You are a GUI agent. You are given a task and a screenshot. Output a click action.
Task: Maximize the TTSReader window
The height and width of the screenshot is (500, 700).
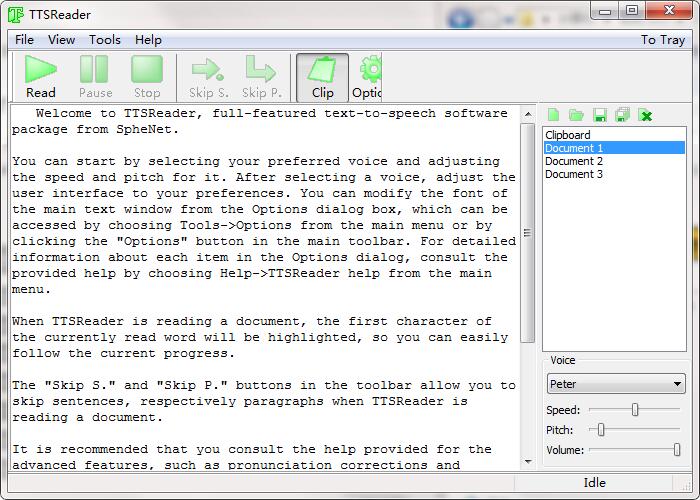click(x=632, y=11)
